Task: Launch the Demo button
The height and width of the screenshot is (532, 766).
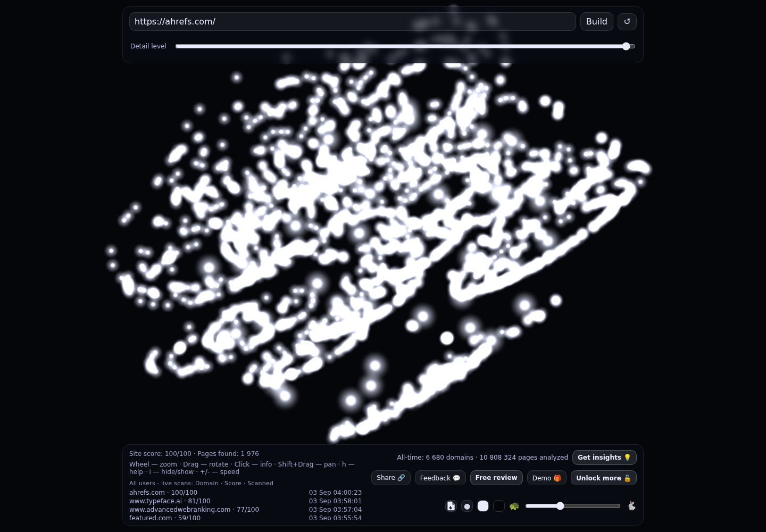Action: pos(547,478)
